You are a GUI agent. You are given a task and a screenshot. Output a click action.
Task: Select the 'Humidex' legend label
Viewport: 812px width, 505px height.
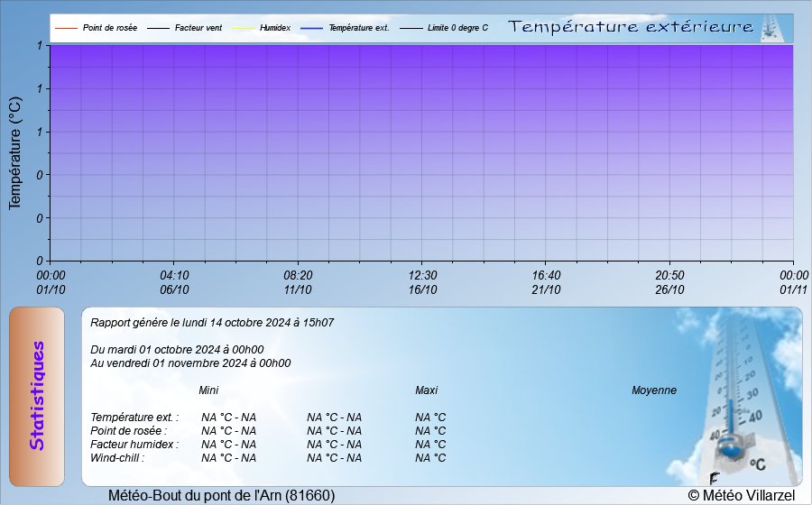(x=275, y=28)
